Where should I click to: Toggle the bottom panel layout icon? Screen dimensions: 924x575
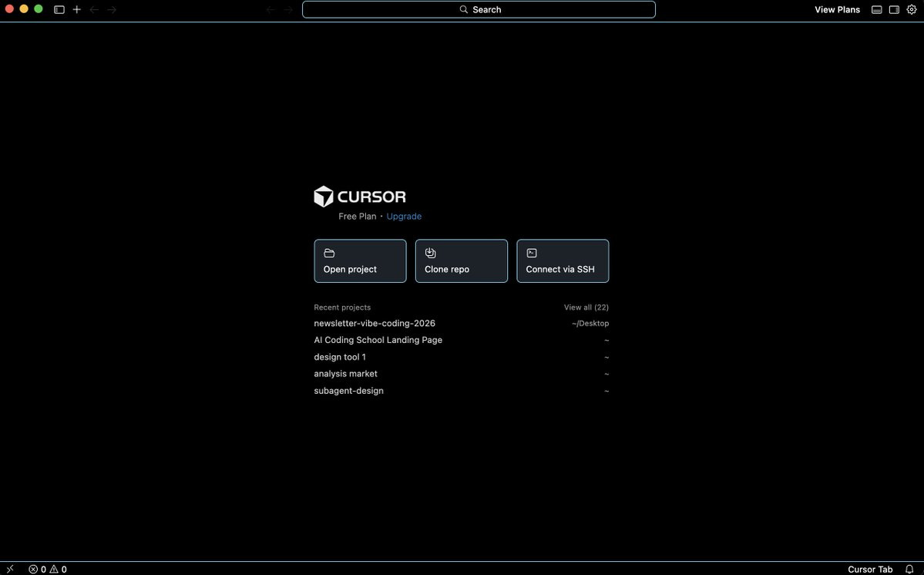click(x=876, y=9)
